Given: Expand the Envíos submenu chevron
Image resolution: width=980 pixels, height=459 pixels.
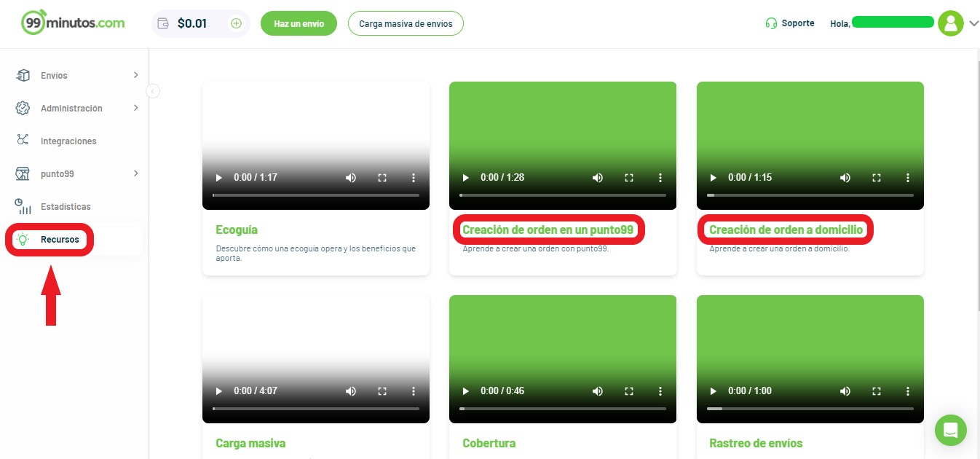Looking at the screenshot, I should 135,75.
